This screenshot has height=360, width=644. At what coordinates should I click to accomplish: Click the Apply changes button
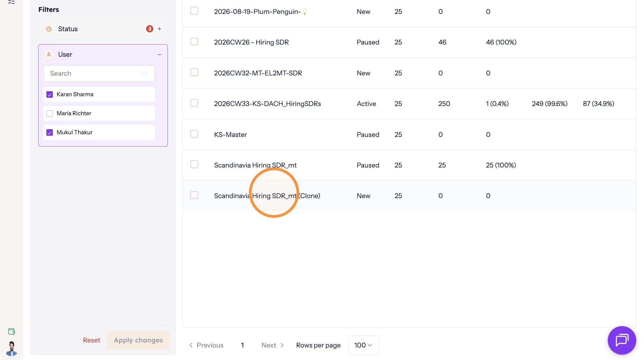[x=138, y=340]
